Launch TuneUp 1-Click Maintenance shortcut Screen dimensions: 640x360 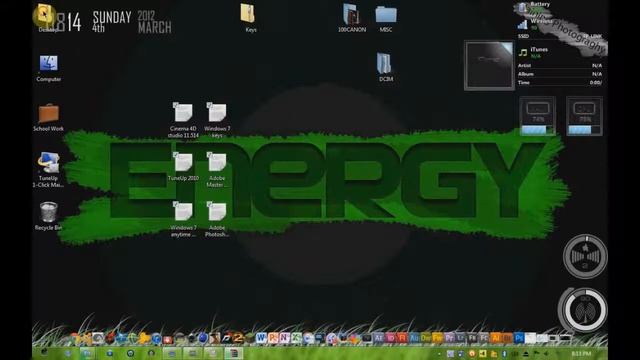point(49,163)
